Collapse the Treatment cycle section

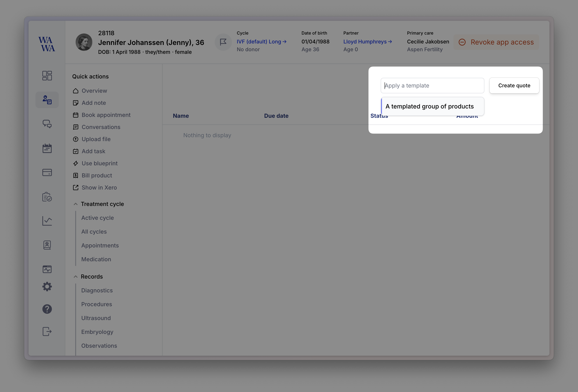pyautogui.click(x=76, y=204)
